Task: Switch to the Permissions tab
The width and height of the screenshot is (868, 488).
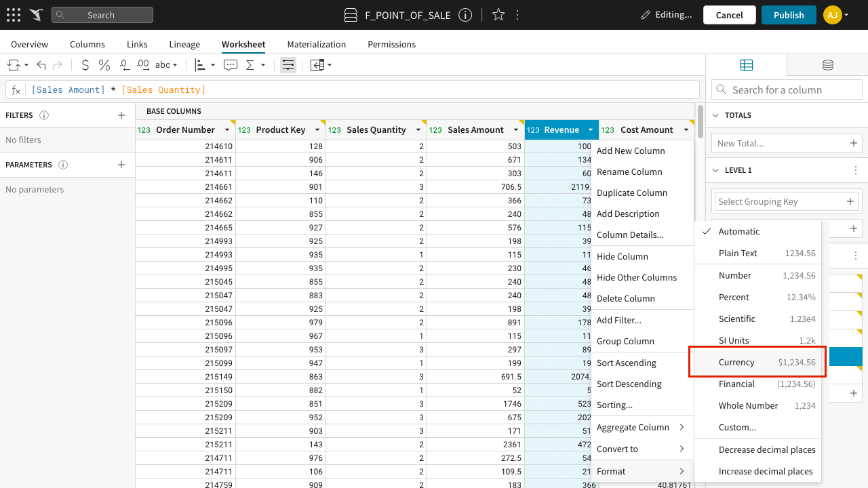Action: coord(392,44)
